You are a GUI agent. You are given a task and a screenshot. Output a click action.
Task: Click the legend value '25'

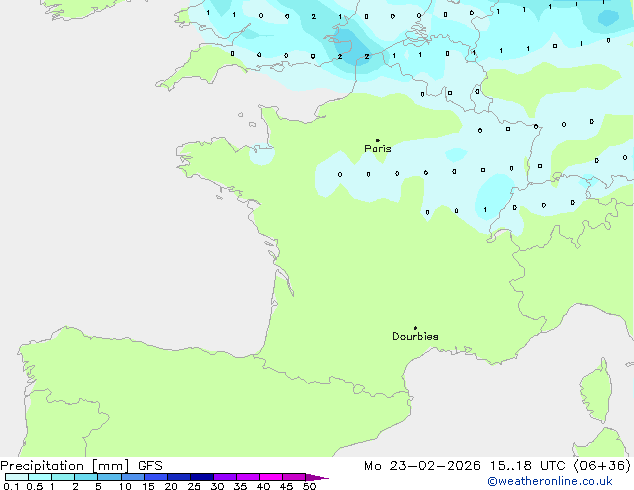(x=194, y=486)
